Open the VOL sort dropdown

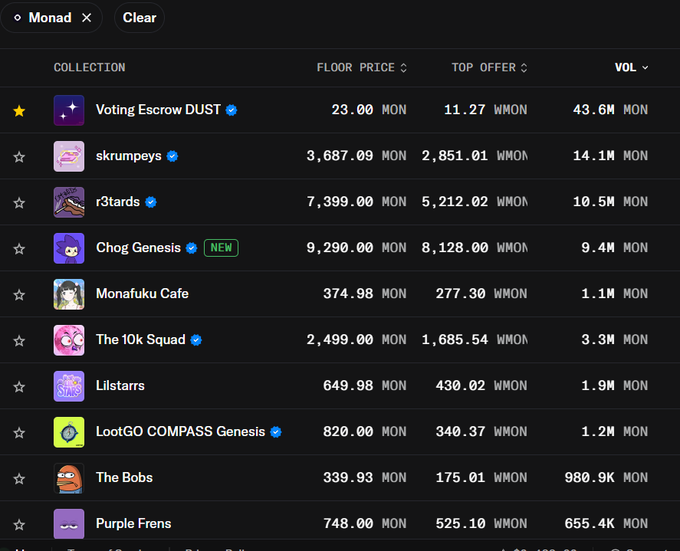coord(631,68)
